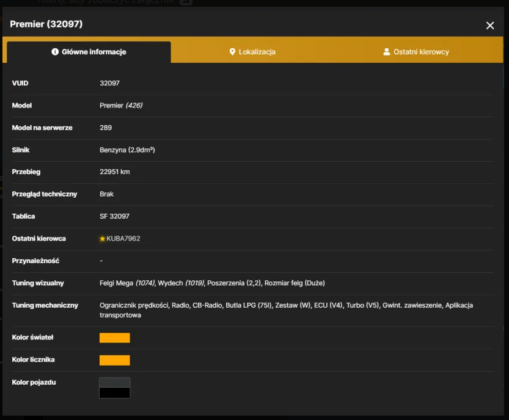The height and width of the screenshot is (420, 509).
Task: Click the person icon beside Ostatni kierowcy
Action: click(x=386, y=51)
